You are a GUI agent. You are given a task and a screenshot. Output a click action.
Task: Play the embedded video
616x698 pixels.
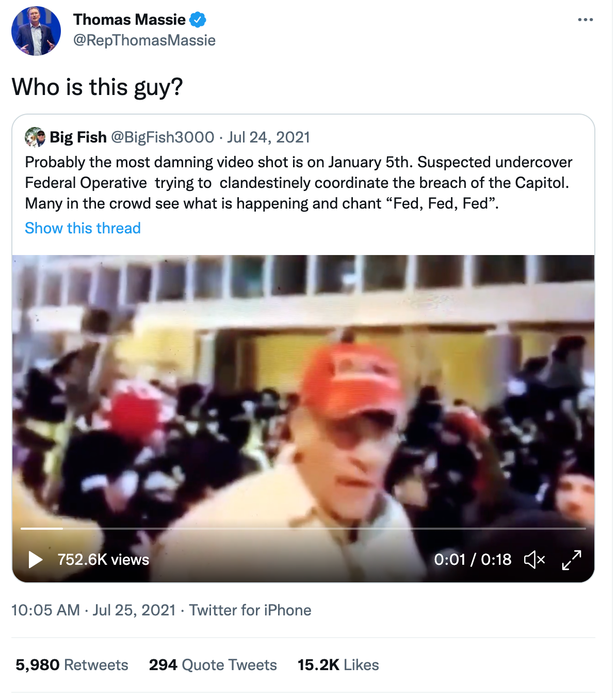click(x=35, y=559)
